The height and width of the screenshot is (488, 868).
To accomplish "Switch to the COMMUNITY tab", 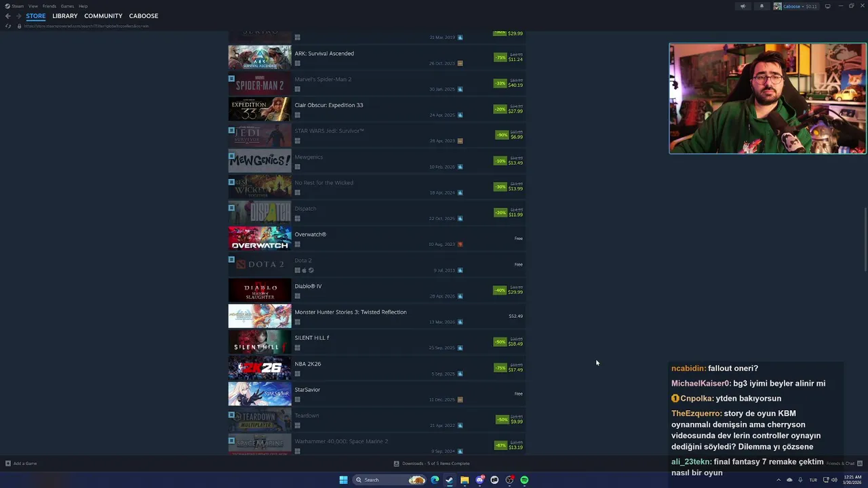I will click(x=103, y=16).
